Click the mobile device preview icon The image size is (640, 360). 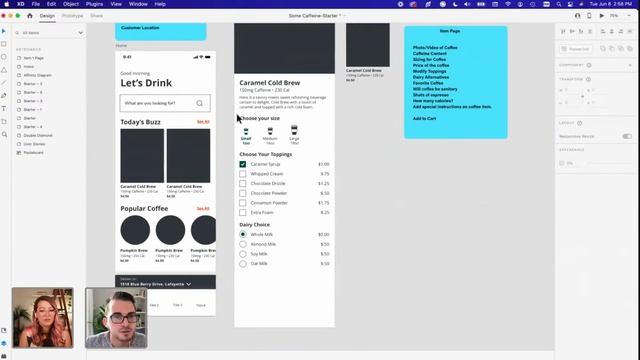pos(589,16)
